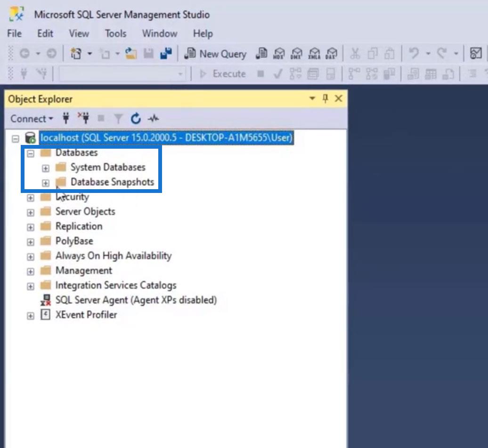Click the Open File folder icon

[x=131, y=54]
